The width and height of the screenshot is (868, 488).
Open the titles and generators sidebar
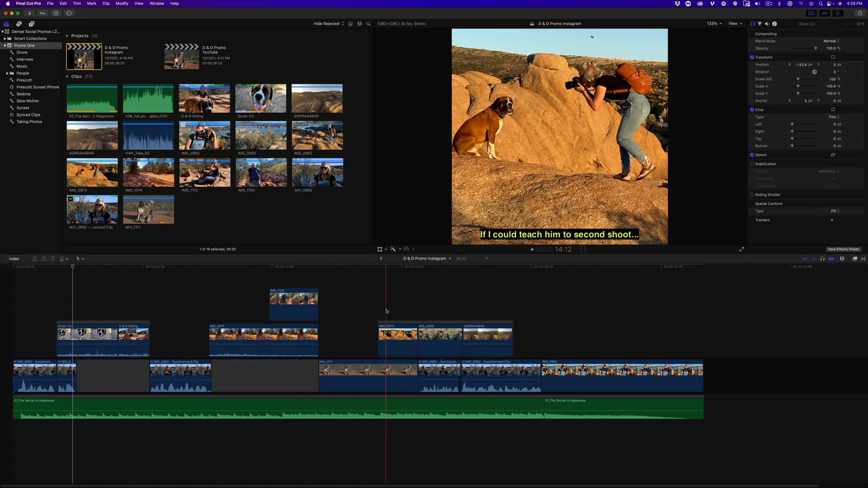click(x=32, y=23)
